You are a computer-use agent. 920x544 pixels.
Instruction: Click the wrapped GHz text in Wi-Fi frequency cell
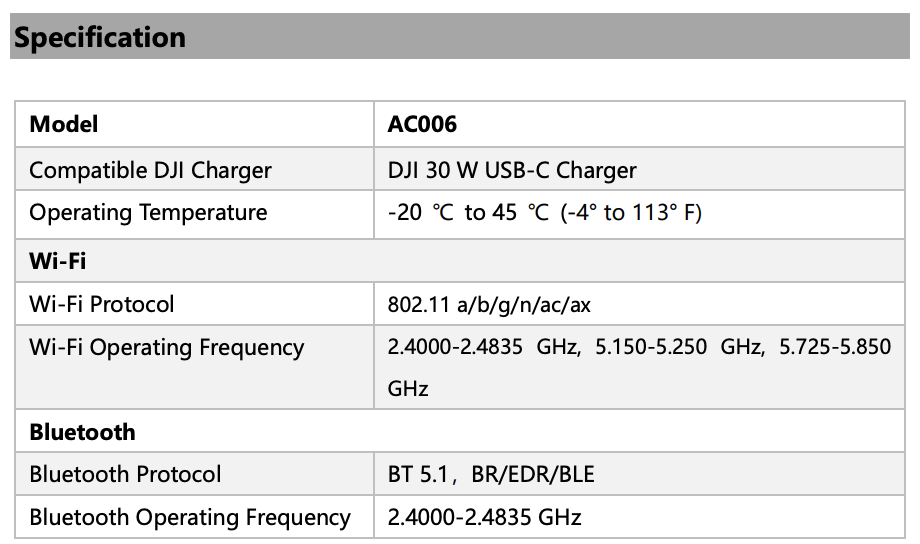tap(408, 389)
